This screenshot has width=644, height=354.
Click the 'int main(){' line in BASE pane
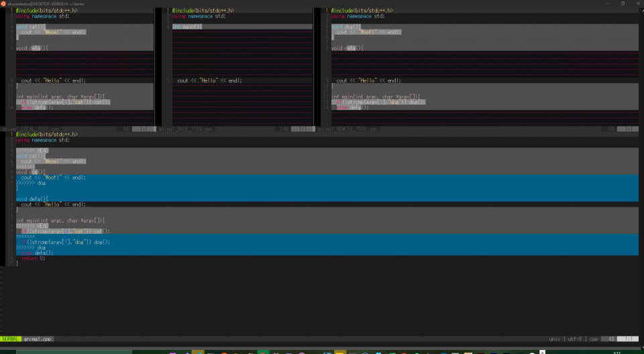(187, 27)
